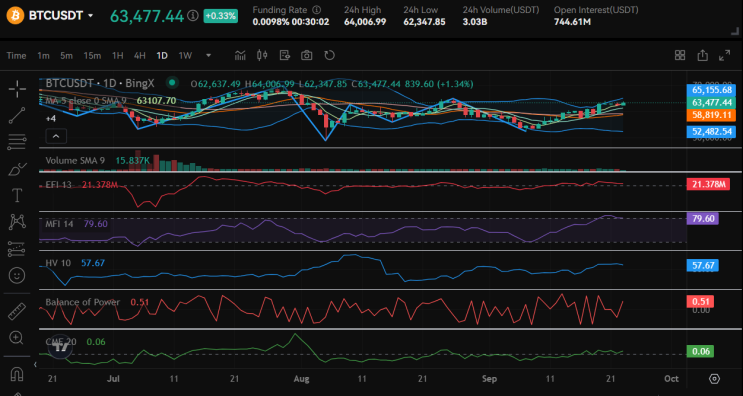
Task: Click the refresh chart icon
Action: click(329, 55)
